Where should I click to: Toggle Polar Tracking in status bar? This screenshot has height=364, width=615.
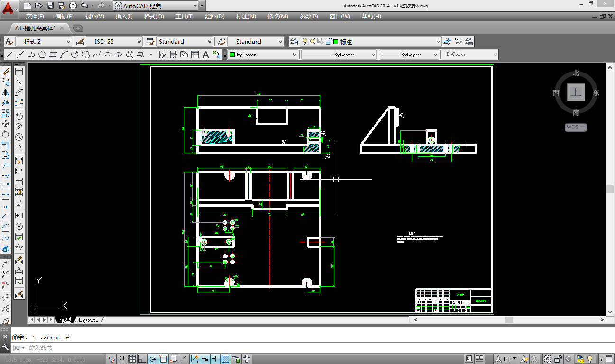pyautogui.click(x=153, y=359)
